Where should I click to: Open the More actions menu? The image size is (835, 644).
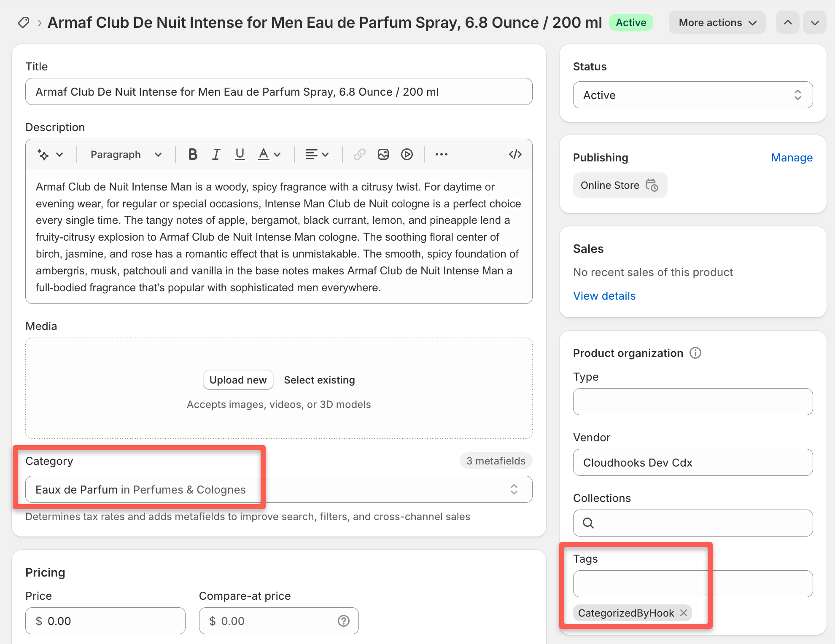click(717, 22)
